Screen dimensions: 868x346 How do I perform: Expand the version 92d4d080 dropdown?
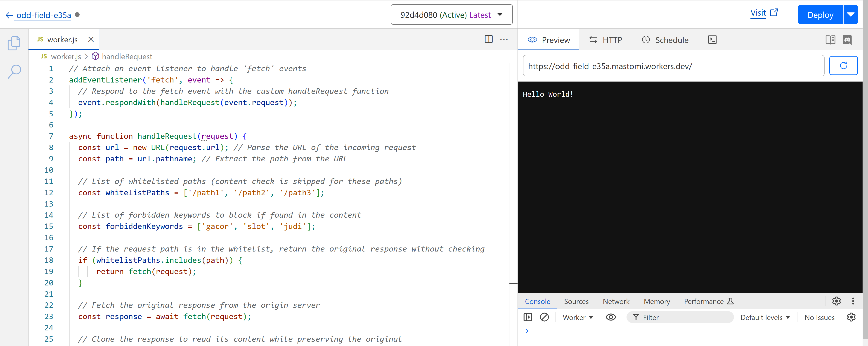click(451, 15)
